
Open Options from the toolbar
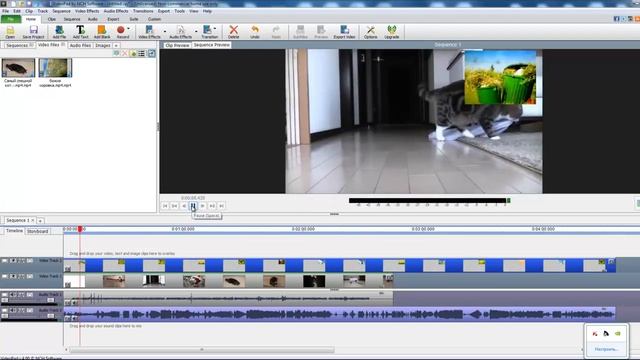click(x=370, y=32)
